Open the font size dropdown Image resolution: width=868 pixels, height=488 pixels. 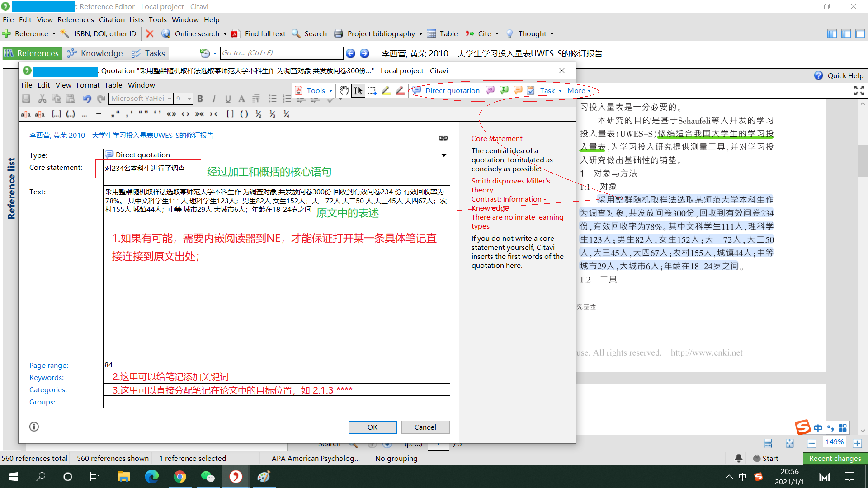pos(189,99)
